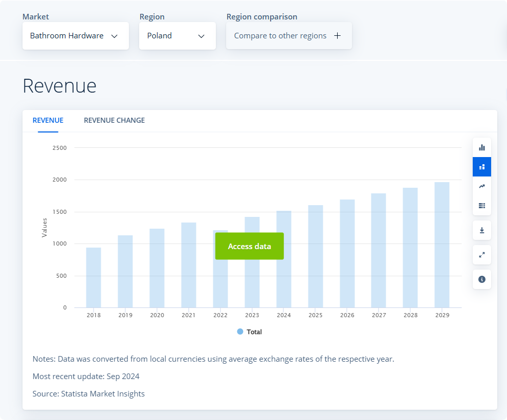Viewport: 507px width, 420px height.
Task: Open chart info icon
Action: coord(481,279)
